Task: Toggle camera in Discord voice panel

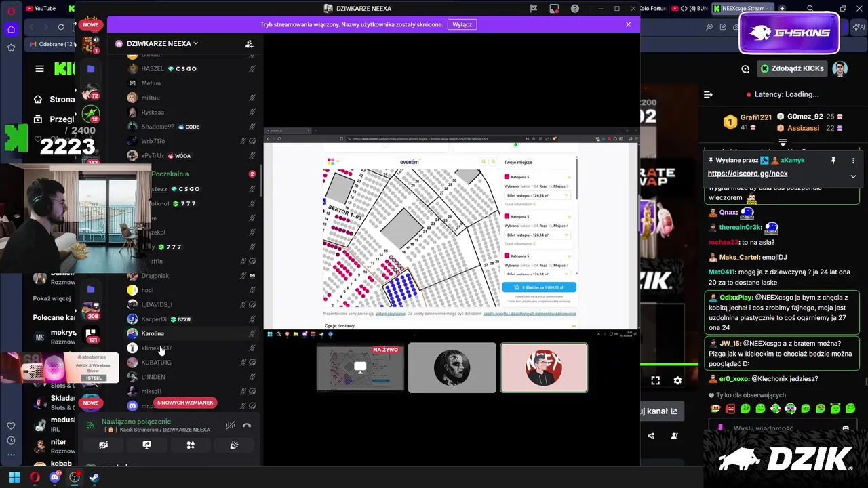Action: [103, 445]
